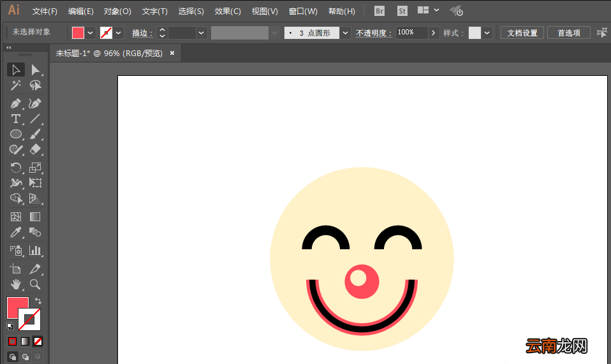The width and height of the screenshot is (611, 364).
Task: Open the 视图(V) menu
Action: pos(265,11)
